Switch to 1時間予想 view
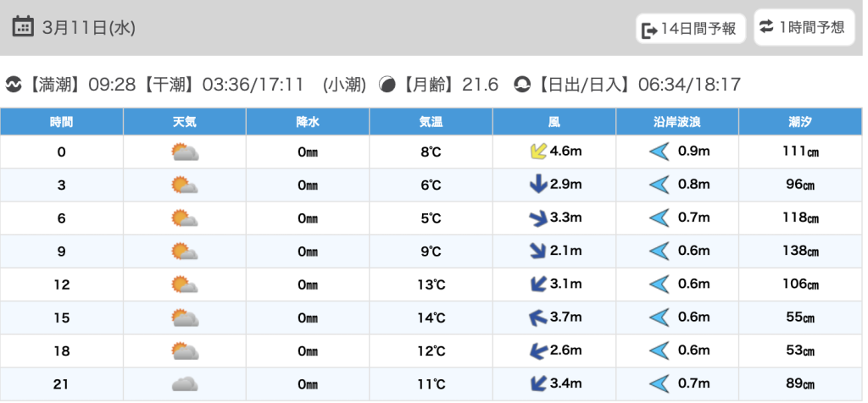The height and width of the screenshot is (403, 868). click(802, 27)
